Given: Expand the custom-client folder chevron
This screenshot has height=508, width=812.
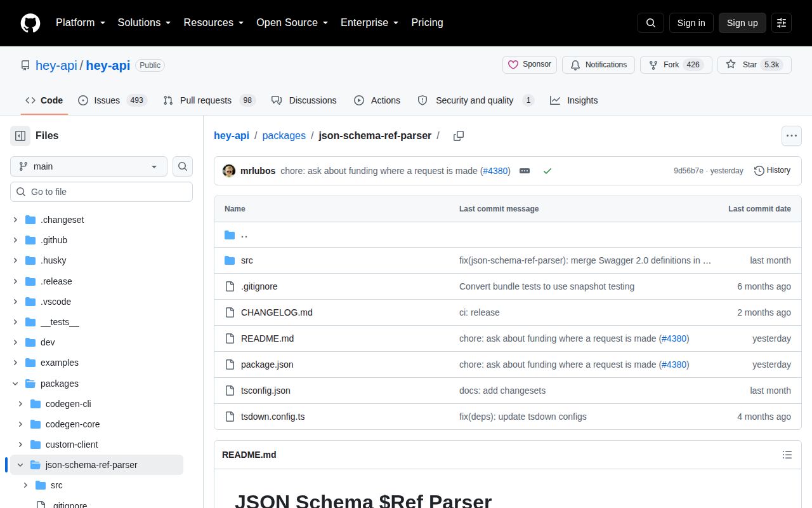Looking at the screenshot, I should (20, 444).
